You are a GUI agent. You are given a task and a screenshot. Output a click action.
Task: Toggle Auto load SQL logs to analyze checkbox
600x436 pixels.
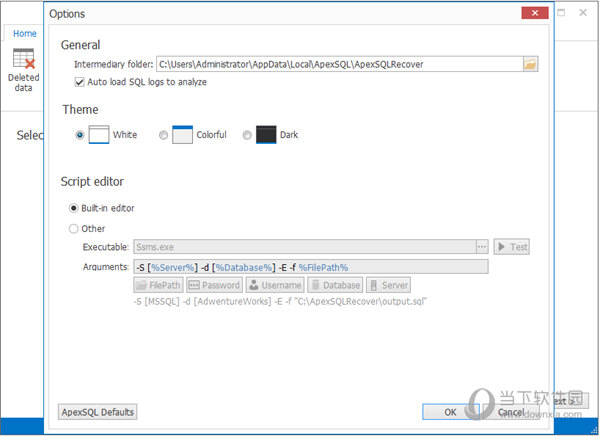point(79,82)
